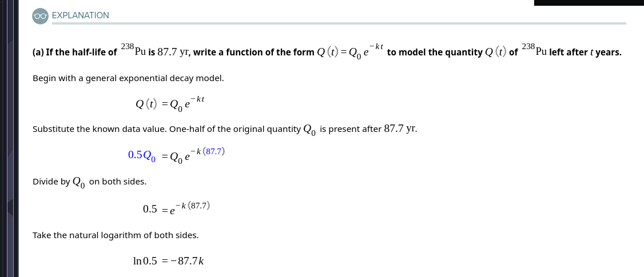Select the equation 0.5 = e^−k(87.7)
The height and width of the screenshot is (277, 644).
pos(177,208)
